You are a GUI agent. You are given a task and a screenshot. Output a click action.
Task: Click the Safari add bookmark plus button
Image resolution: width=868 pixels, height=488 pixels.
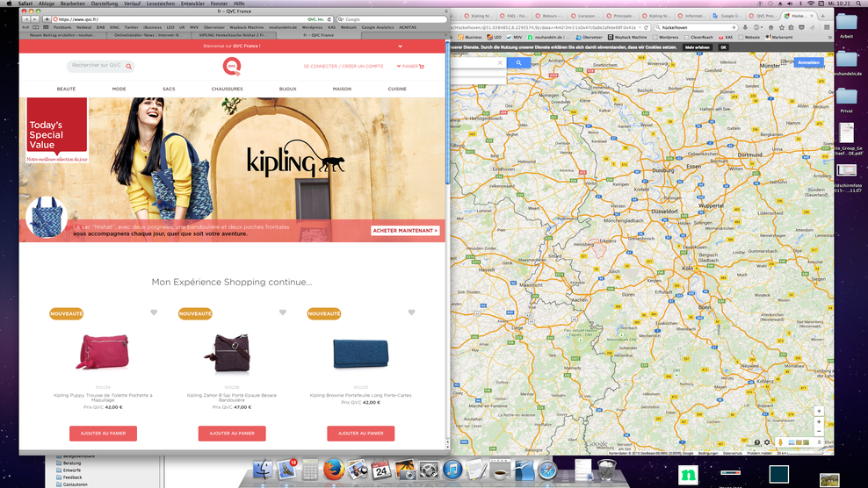47,18
